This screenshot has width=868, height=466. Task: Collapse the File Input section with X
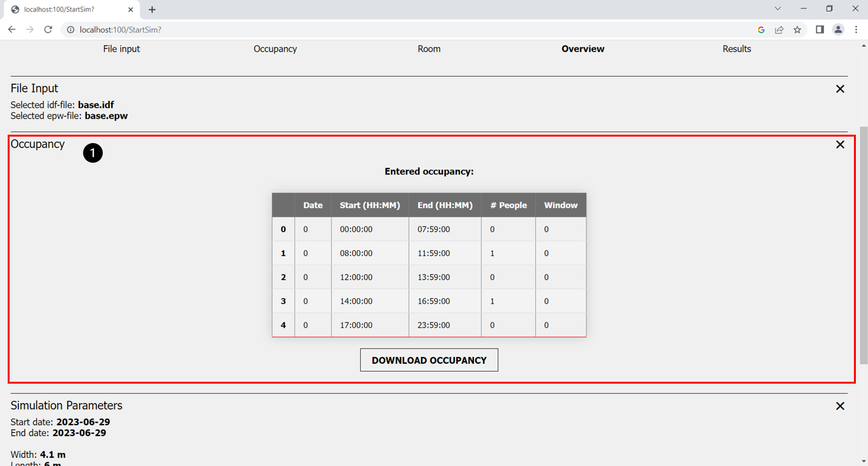(x=840, y=89)
